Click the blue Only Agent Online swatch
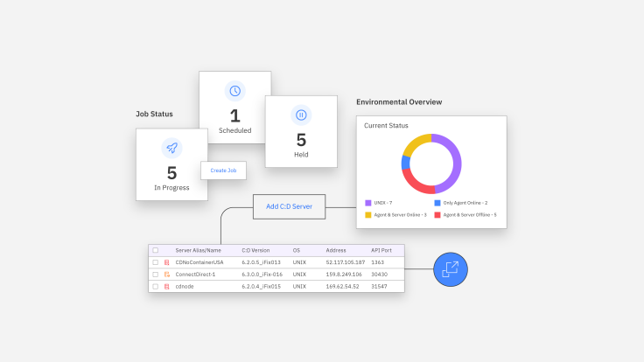The height and width of the screenshot is (362, 644). click(x=437, y=203)
